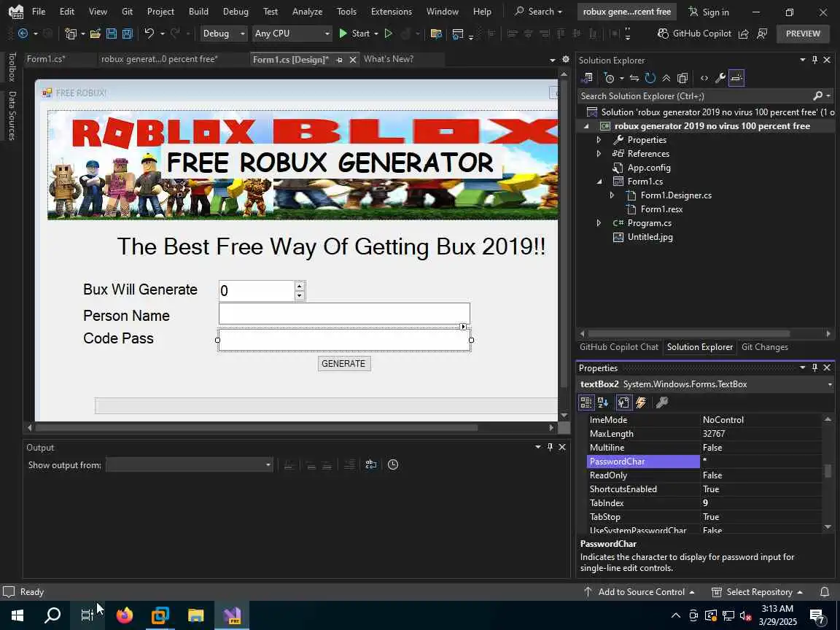Open the Analyze menu

[x=307, y=11]
